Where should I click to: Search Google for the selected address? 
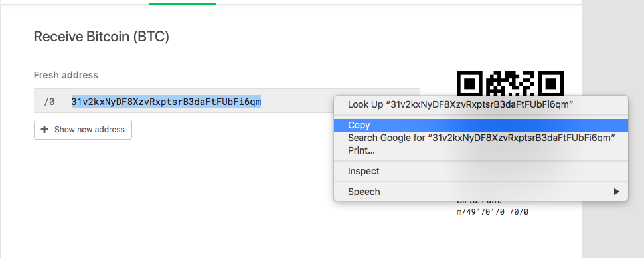(x=481, y=138)
